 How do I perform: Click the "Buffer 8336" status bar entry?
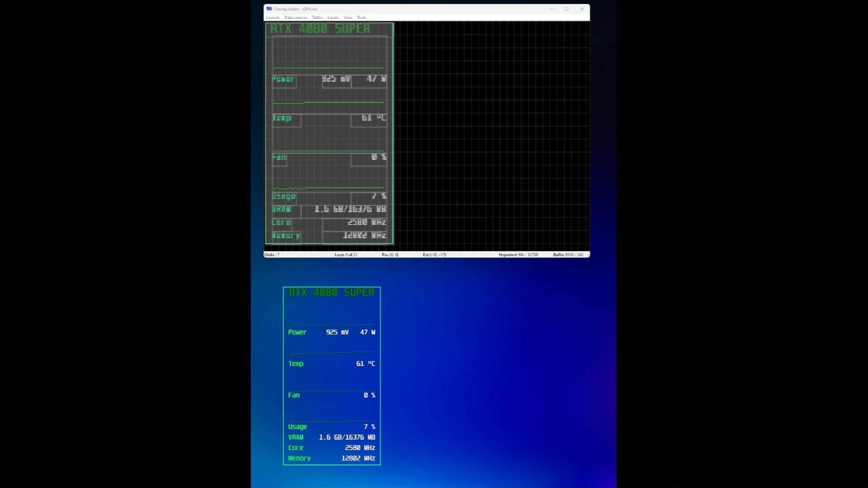(x=568, y=255)
